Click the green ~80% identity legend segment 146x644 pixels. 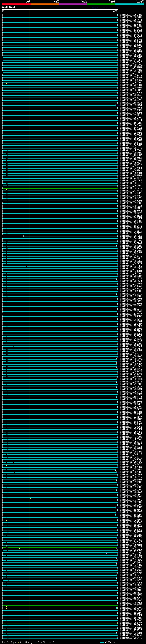pyautogui.click(x=101, y=4)
